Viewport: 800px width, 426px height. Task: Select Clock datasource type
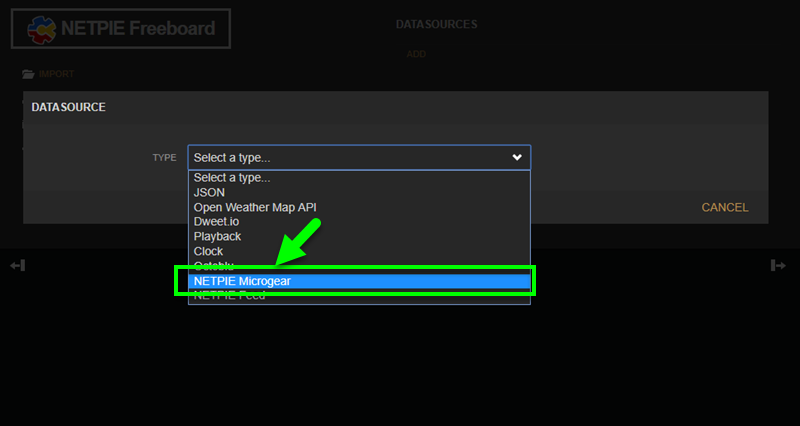359,252
